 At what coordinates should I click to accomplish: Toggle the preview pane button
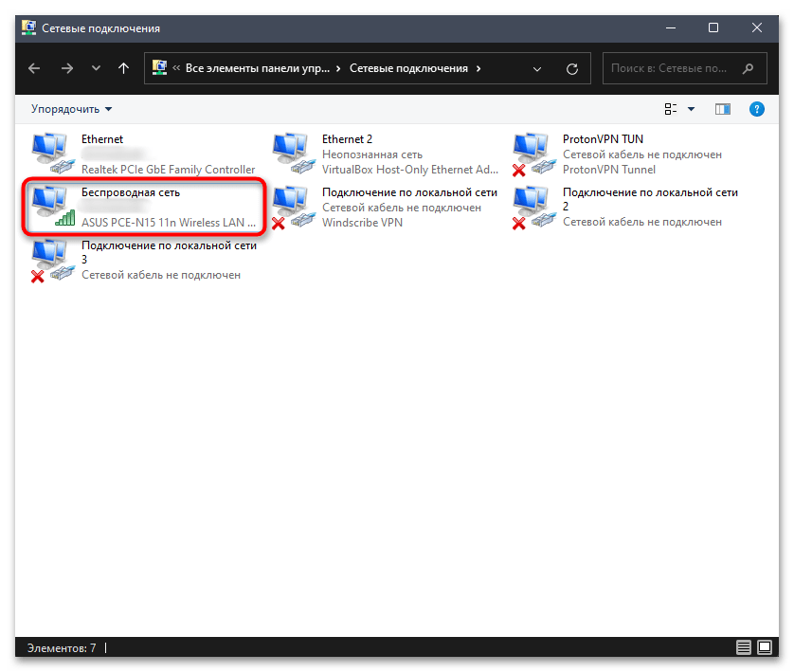(723, 109)
